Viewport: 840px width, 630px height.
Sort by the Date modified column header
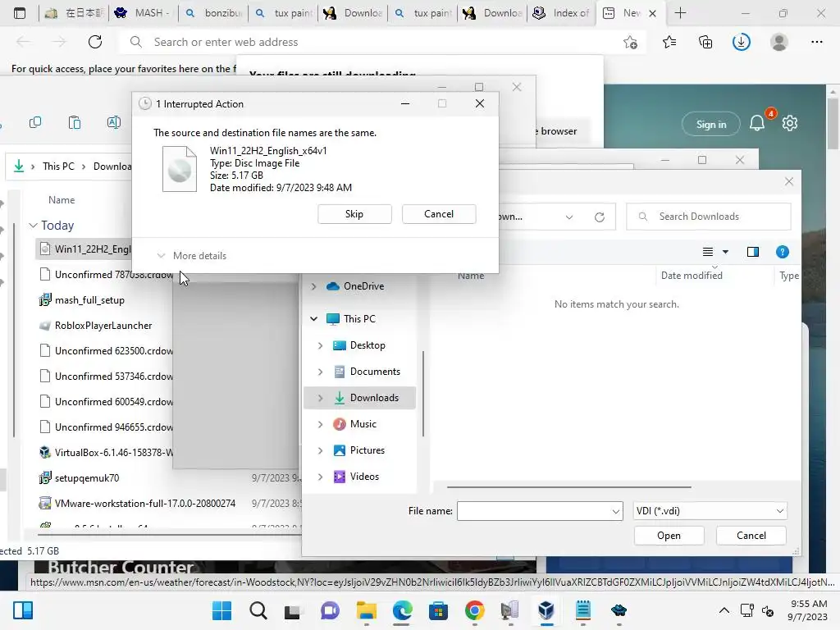691,276
